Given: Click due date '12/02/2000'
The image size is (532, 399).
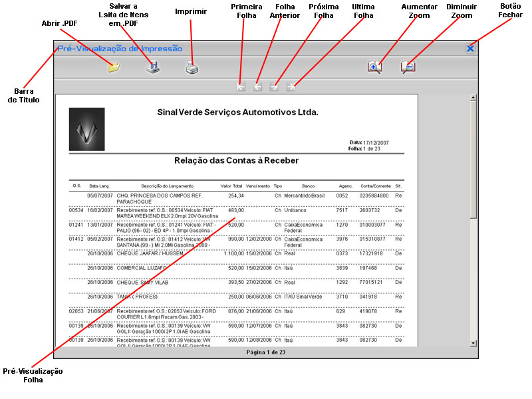Looking at the screenshot, I should tap(259, 239).
